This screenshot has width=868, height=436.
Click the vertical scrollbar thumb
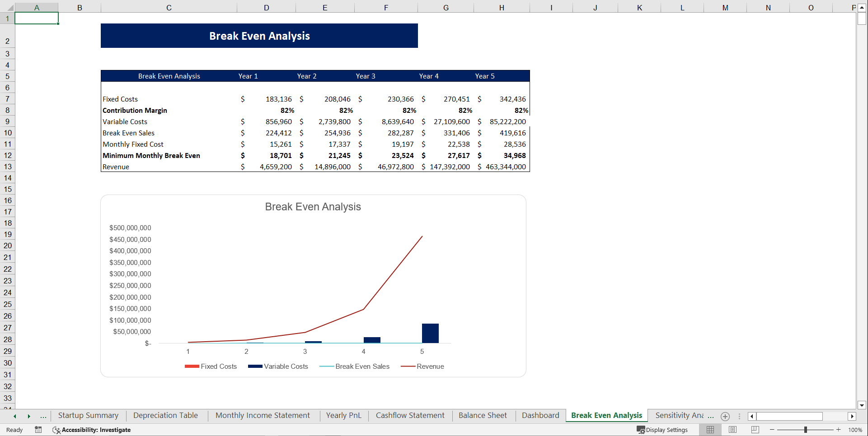point(862,19)
